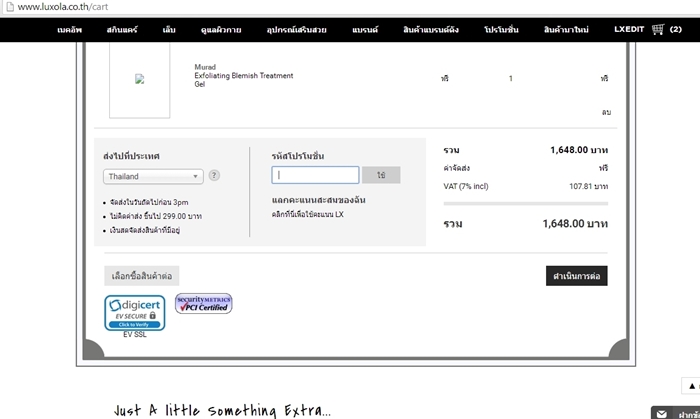Click the LX points redemption link
The height and width of the screenshot is (419, 700).
tap(308, 214)
